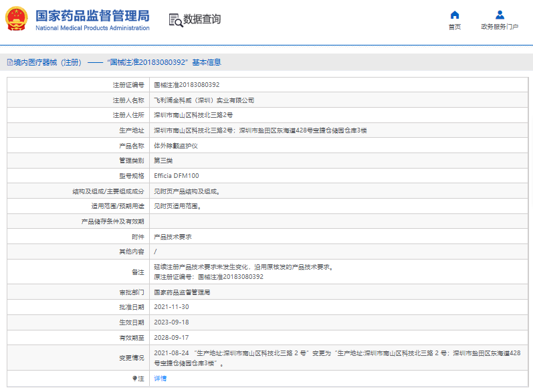Click 见附页产品结构及组成 text
Screen dimensions: 533x392
[187, 191]
